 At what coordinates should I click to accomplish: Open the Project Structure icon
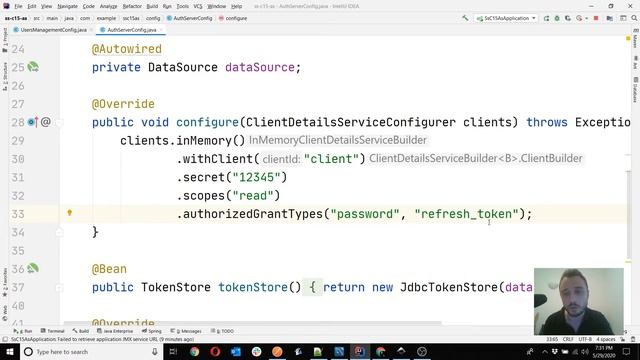click(610, 18)
